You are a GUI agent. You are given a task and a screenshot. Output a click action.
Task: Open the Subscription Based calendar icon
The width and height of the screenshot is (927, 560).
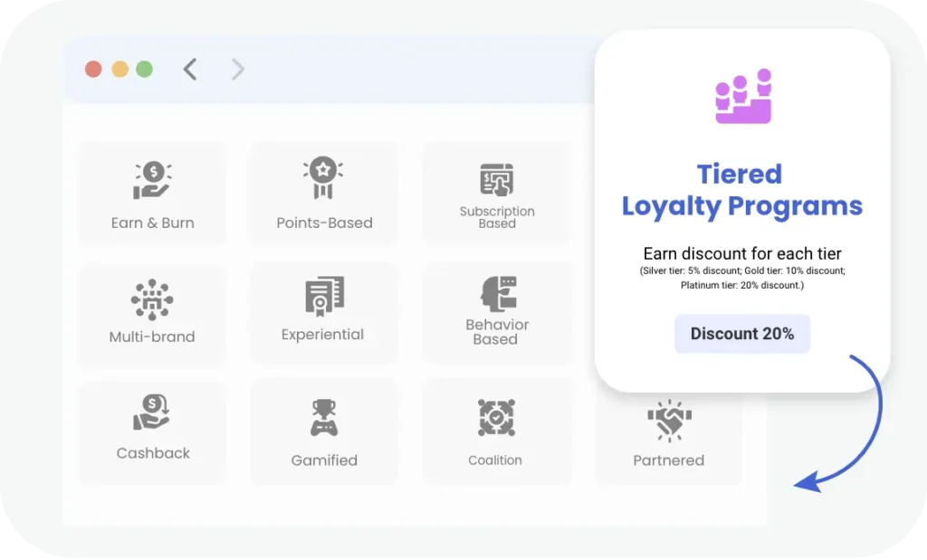click(496, 177)
